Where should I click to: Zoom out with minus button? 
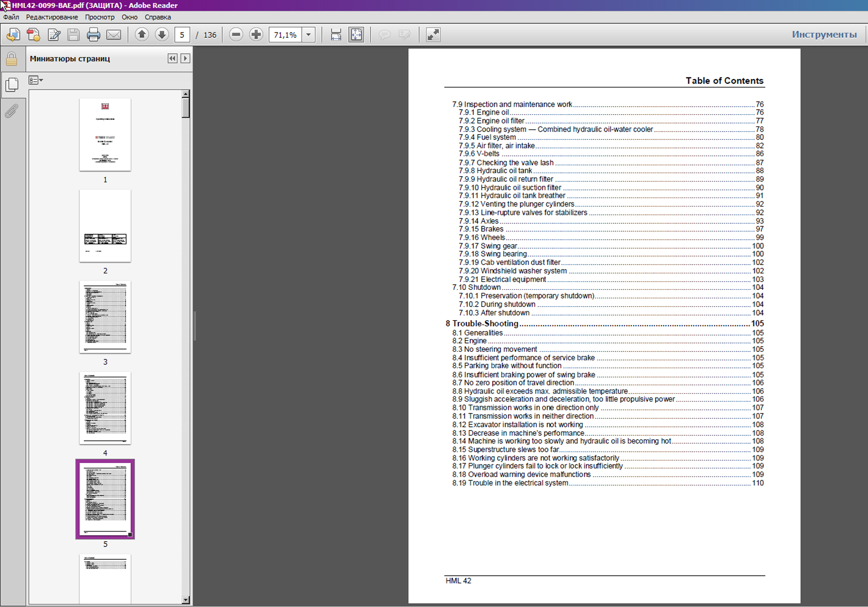236,35
